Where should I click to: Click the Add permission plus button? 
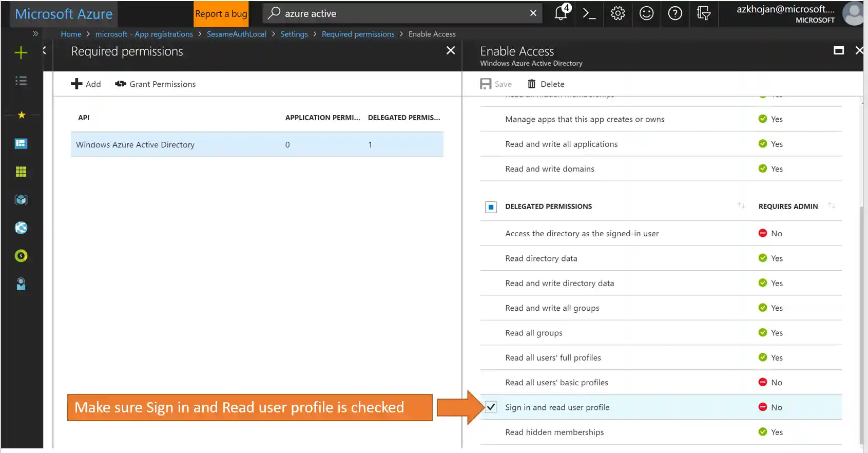86,84
